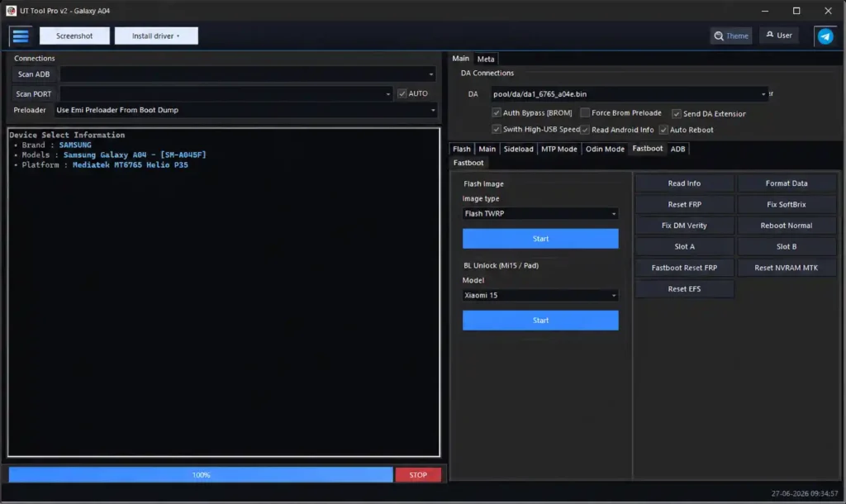The height and width of the screenshot is (504, 846).
Task: Click the Reset FRP button
Action: (684, 205)
